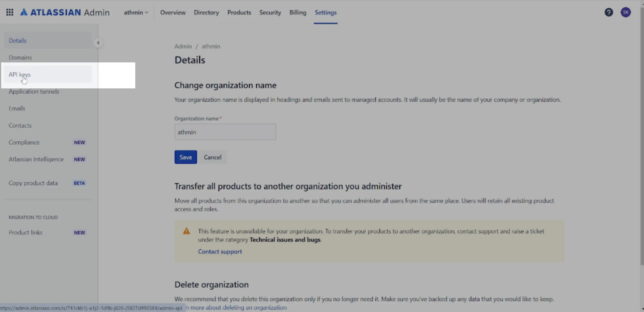The height and width of the screenshot is (312, 644).
Task: Open Atlassian Intelligence in the sidebar
Action: tap(48, 159)
